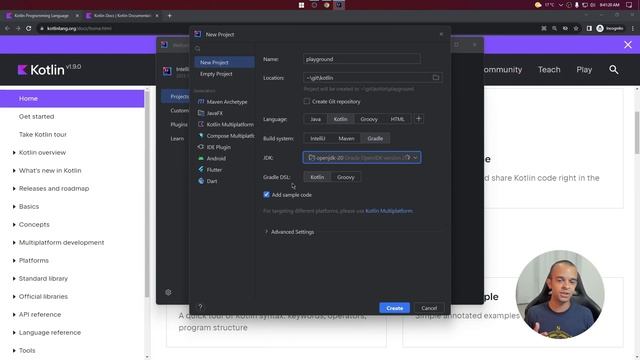This screenshot has height=360, width=640.
Task: Set language to Kotlin
Action: tap(340, 119)
